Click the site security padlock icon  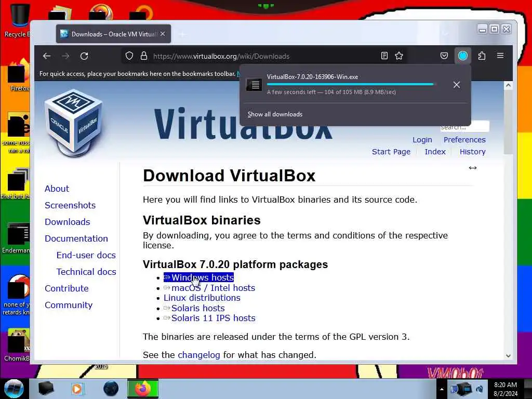tap(144, 56)
